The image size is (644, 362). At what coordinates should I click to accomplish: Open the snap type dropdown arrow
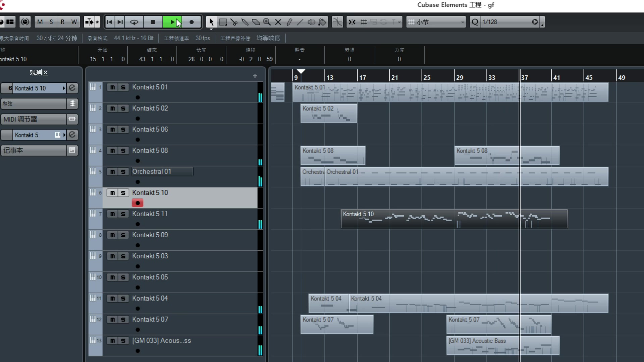399,22
